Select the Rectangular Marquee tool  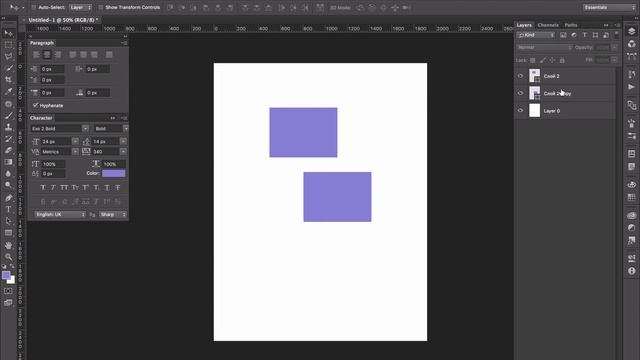click(x=9, y=45)
